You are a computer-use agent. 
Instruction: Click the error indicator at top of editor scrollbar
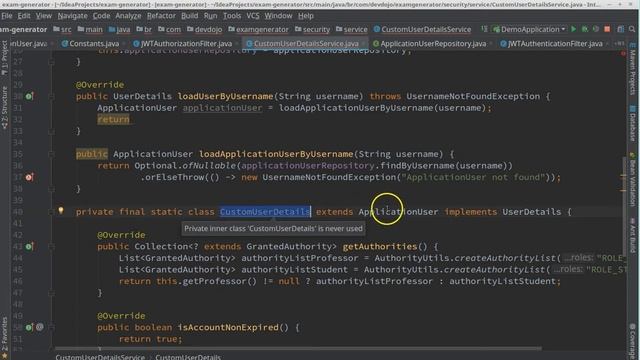pos(623,53)
